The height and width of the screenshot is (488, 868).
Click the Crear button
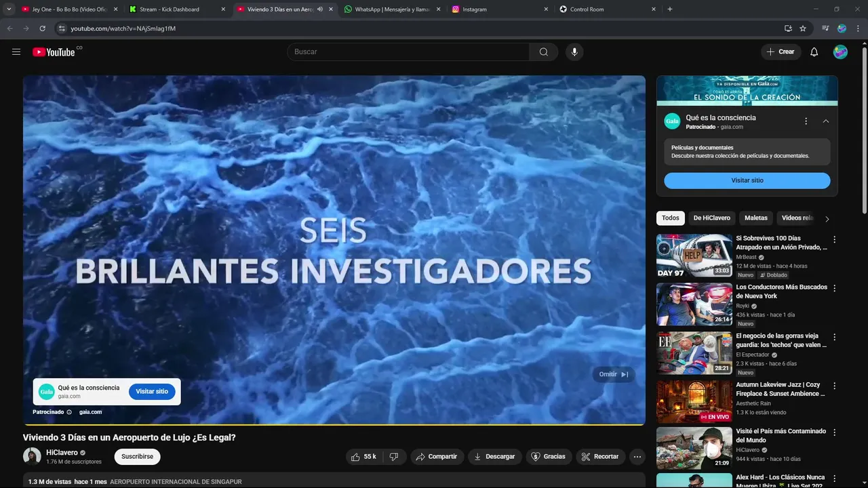781,52
